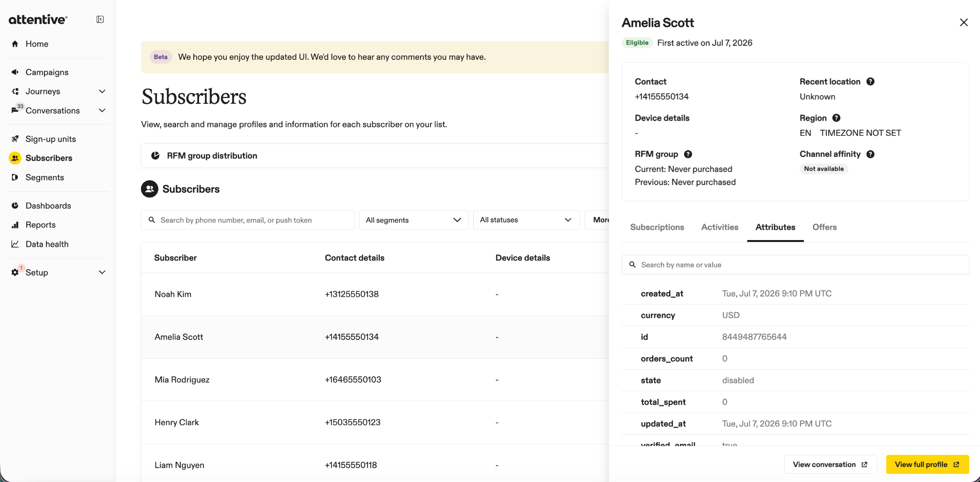Switch to the Activities tab

[x=720, y=227]
